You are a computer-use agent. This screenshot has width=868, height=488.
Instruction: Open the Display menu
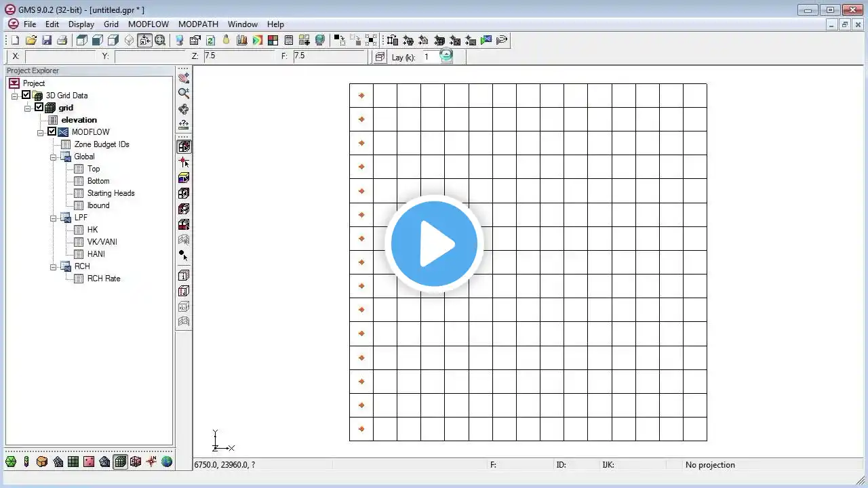point(81,24)
